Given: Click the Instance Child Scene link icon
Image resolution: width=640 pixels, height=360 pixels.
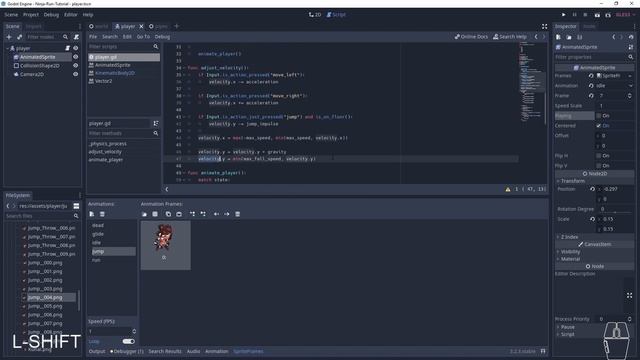Looking at the screenshot, I should [x=19, y=37].
